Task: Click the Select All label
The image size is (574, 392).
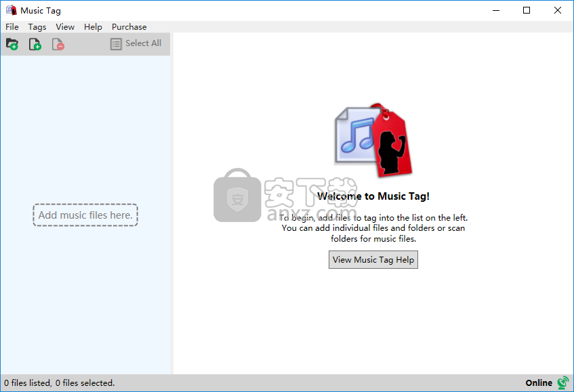Action: (144, 43)
